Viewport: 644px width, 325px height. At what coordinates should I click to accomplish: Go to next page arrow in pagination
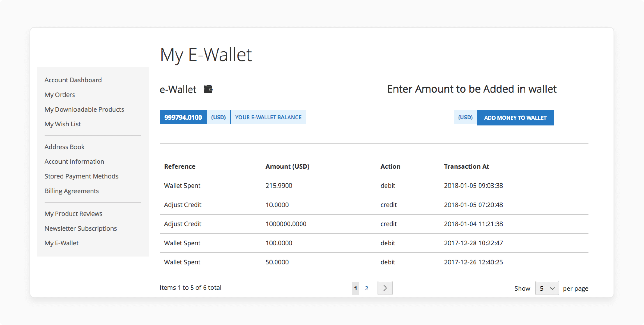pos(385,288)
